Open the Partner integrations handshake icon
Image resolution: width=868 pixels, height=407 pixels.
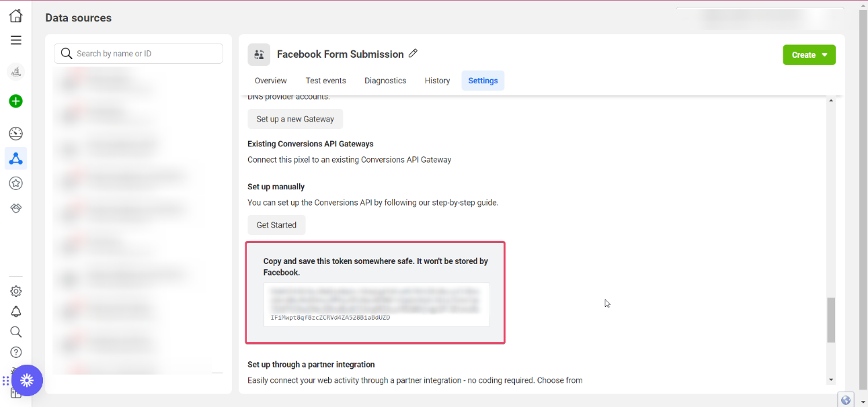pos(16,208)
